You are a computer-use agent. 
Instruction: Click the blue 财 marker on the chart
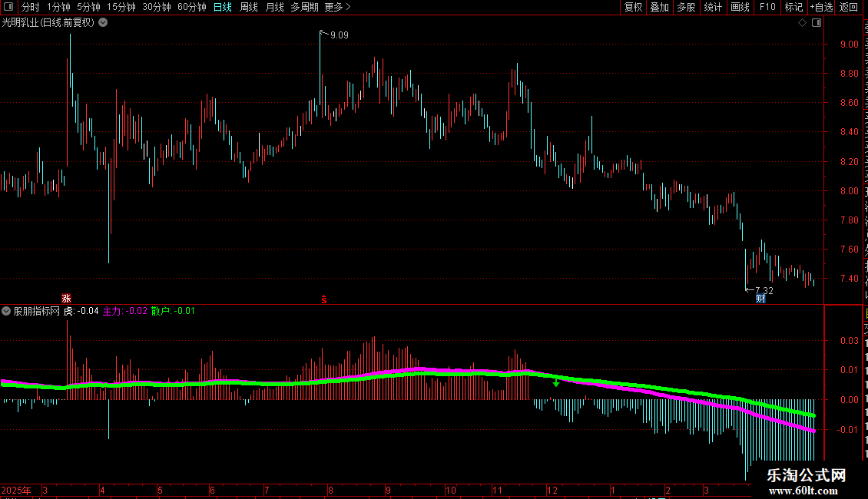[760, 299]
